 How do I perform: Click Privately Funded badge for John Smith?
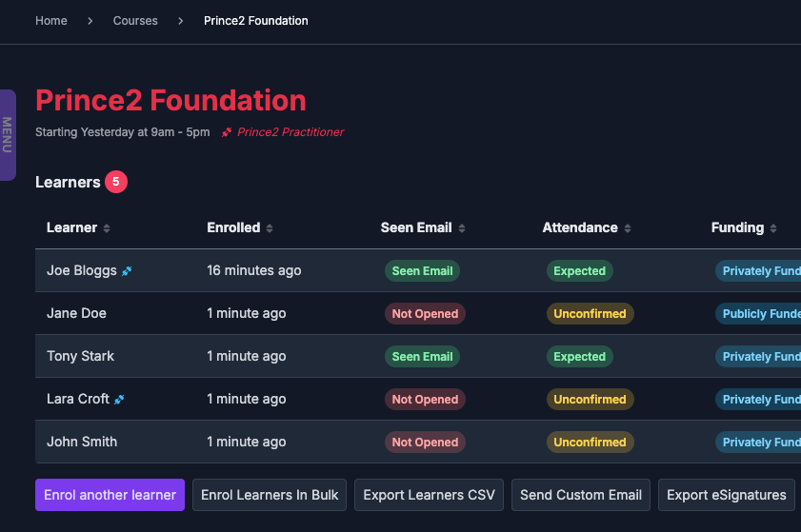click(x=758, y=443)
